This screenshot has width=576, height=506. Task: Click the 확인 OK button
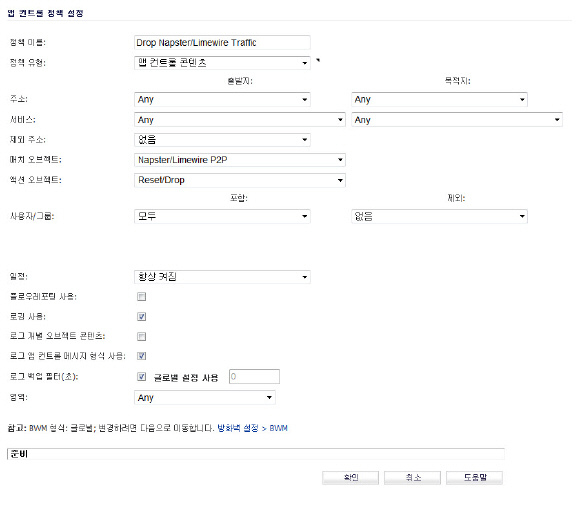pos(350,478)
